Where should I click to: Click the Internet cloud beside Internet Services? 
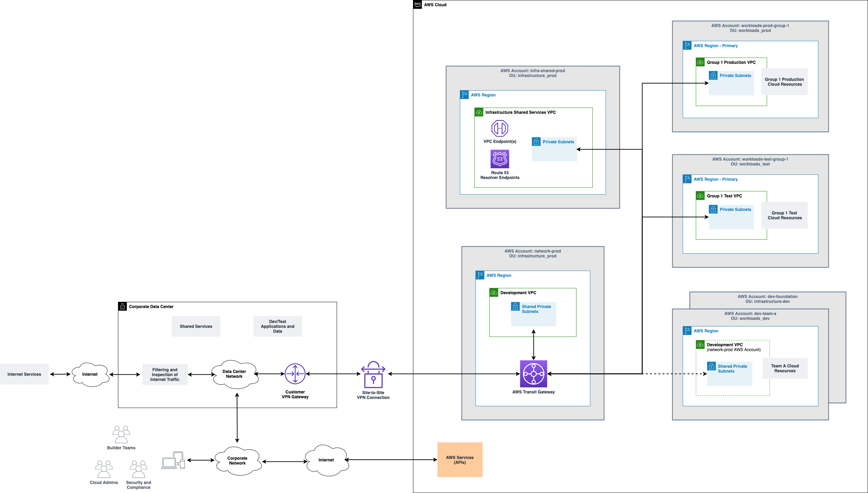click(x=90, y=374)
